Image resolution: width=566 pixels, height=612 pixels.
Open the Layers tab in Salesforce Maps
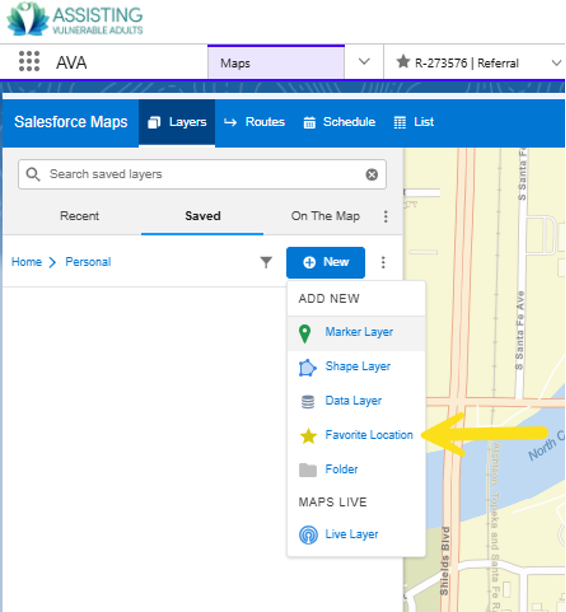coord(176,122)
